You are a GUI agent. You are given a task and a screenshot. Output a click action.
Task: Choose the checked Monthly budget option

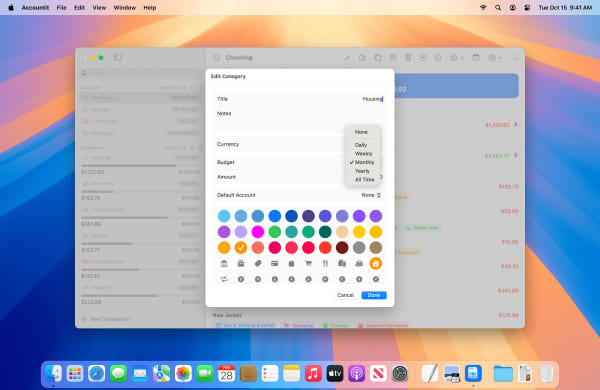(363, 162)
